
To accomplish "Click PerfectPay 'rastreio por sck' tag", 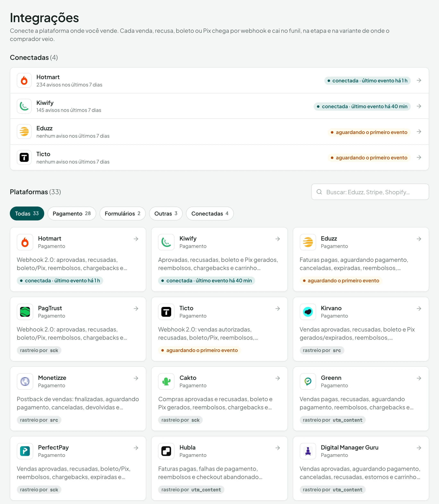I will (39, 489).
